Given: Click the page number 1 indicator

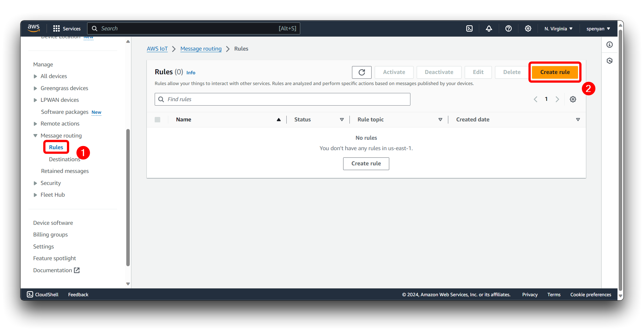Looking at the screenshot, I should tap(546, 99).
